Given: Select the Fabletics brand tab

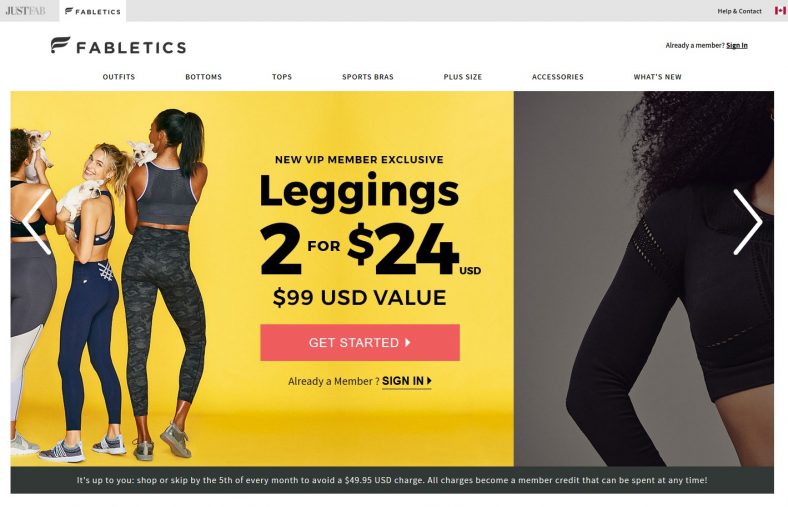Looking at the screenshot, I should (93, 11).
